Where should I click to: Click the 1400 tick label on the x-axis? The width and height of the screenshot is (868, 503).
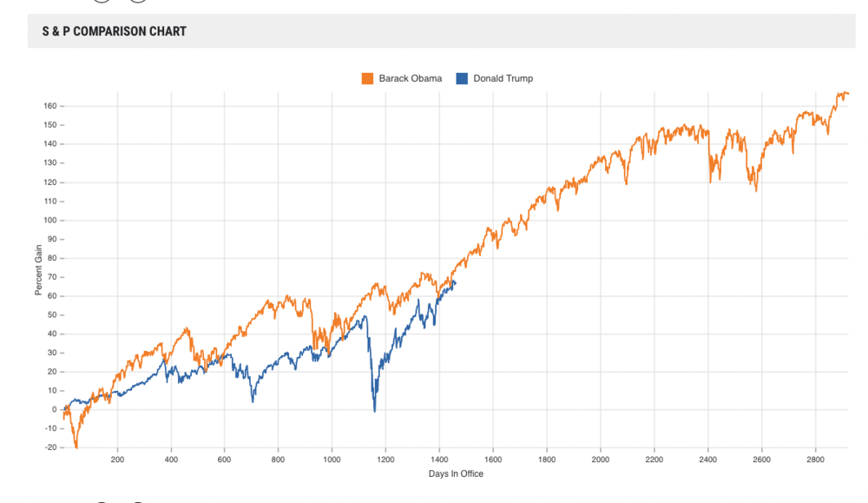click(439, 459)
